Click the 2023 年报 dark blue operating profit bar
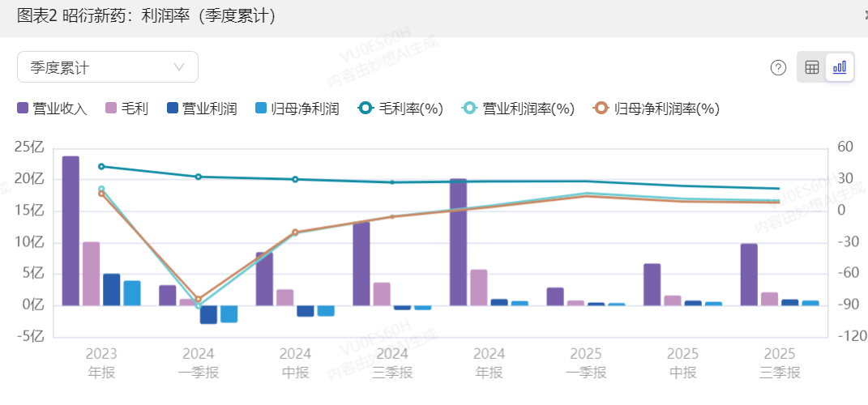868x405 pixels. (111, 289)
